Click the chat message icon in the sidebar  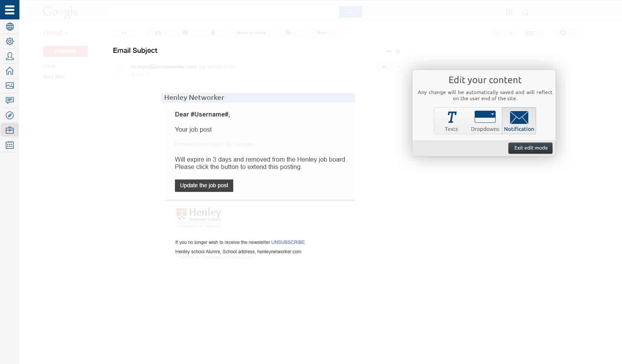pyautogui.click(x=10, y=101)
